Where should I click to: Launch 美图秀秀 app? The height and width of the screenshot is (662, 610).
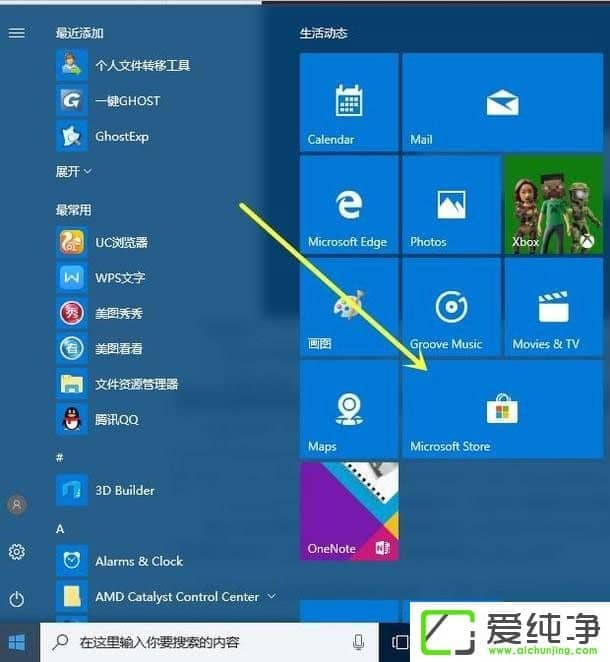(100, 313)
